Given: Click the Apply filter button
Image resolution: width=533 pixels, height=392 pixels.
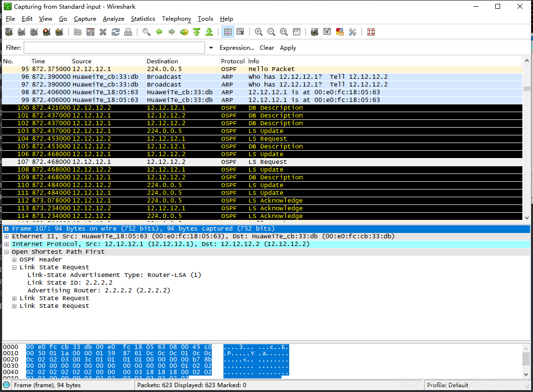Looking at the screenshot, I should (x=288, y=48).
